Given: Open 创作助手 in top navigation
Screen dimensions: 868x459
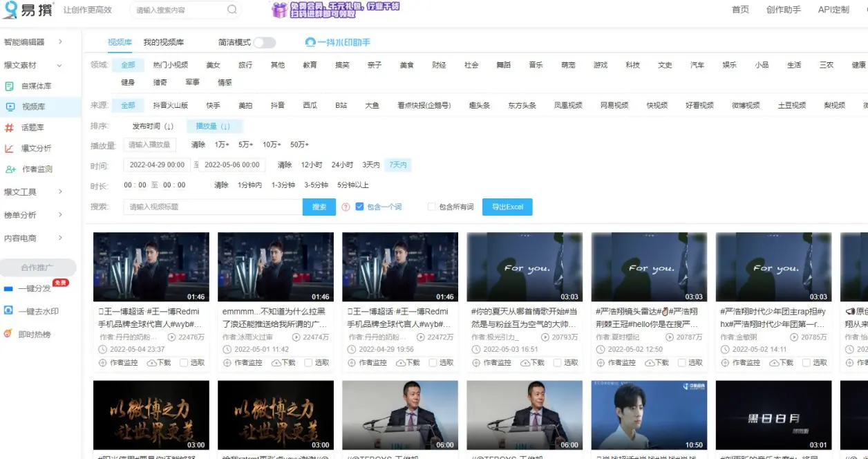Looking at the screenshot, I should pos(784,10).
